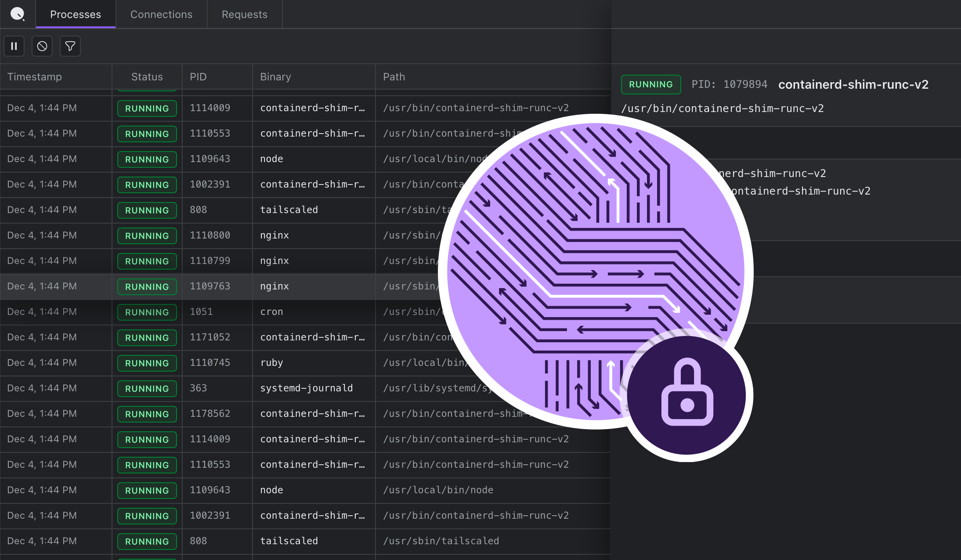Sort the table by the Binary column
Screen dimensions: 961x560
(275, 76)
